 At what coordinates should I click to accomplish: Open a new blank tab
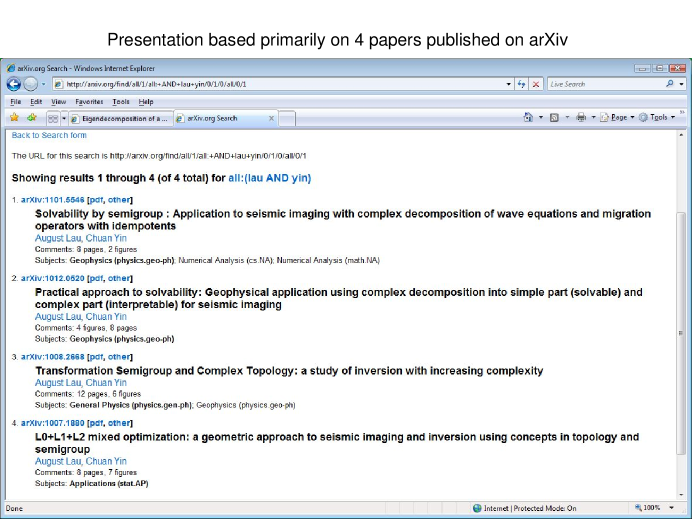pos(287,118)
